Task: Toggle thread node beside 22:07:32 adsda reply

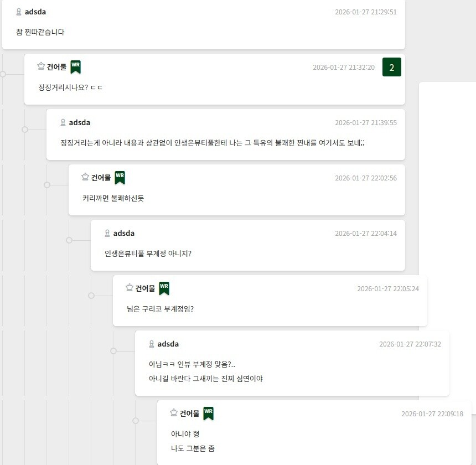Action: tap(113, 351)
